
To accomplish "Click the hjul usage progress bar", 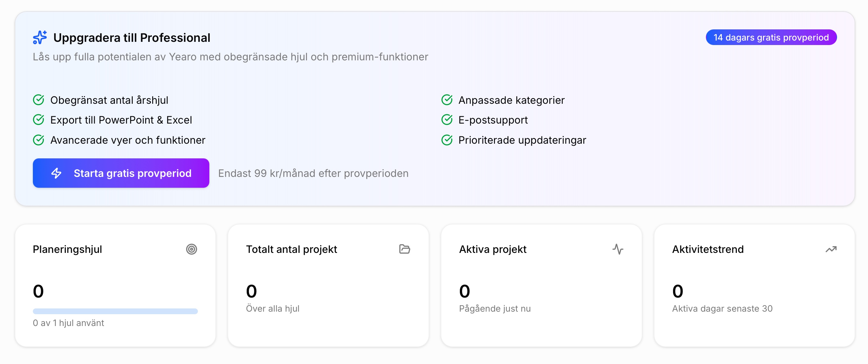I will click(x=115, y=311).
